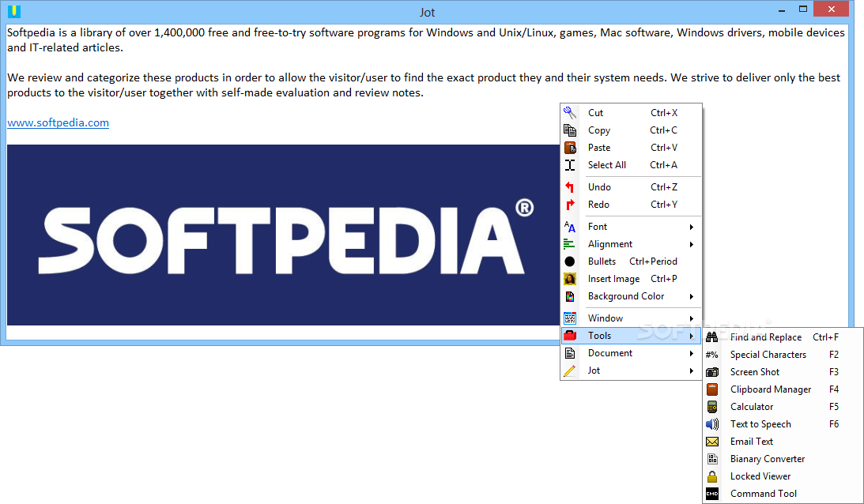Expand the Tools submenu arrow
This screenshot has width=864, height=504.
click(691, 336)
